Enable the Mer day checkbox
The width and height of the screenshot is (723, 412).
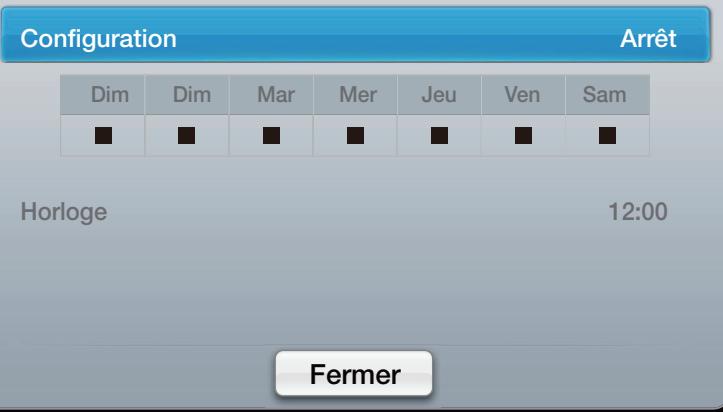pos(355,135)
